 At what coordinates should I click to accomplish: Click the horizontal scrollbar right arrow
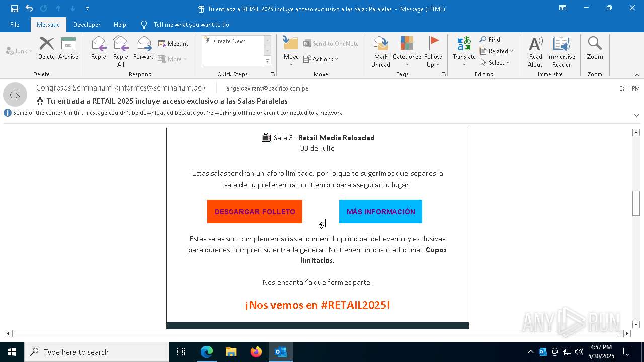(627, 333)
